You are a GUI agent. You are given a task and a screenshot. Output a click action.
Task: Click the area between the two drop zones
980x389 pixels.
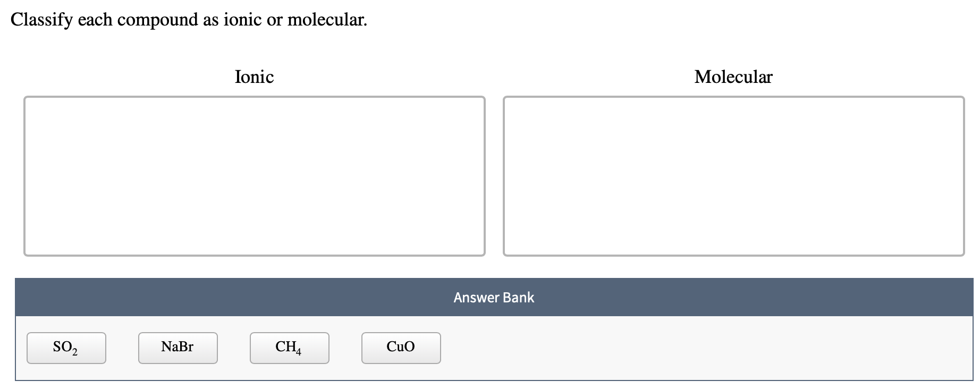495,175
